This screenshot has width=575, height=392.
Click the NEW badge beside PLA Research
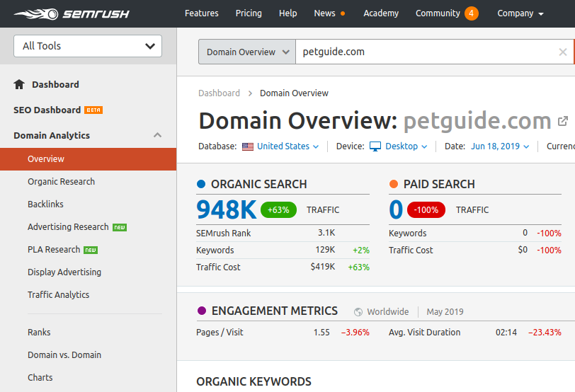(91, 250)
